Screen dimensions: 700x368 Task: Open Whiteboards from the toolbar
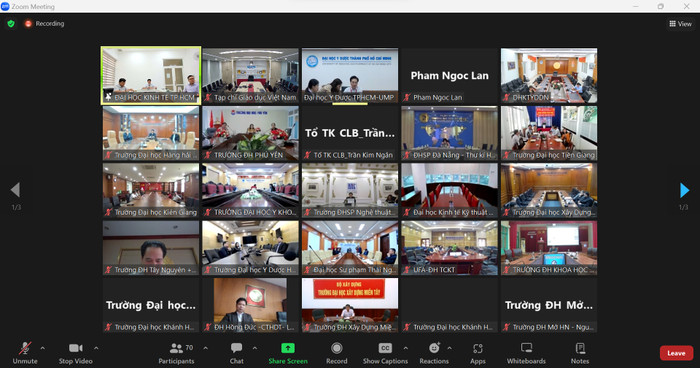[527, 348]
